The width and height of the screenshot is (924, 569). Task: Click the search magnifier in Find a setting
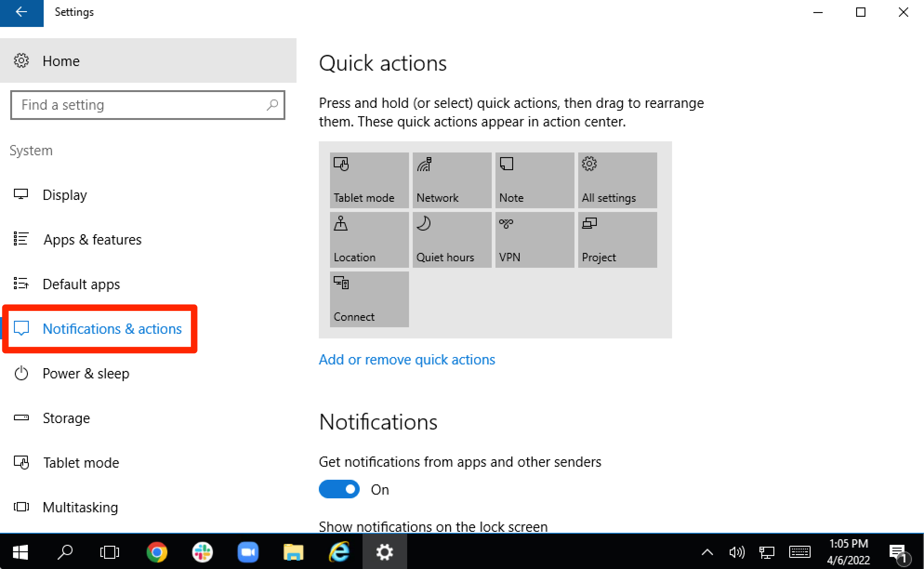point(272,105)
